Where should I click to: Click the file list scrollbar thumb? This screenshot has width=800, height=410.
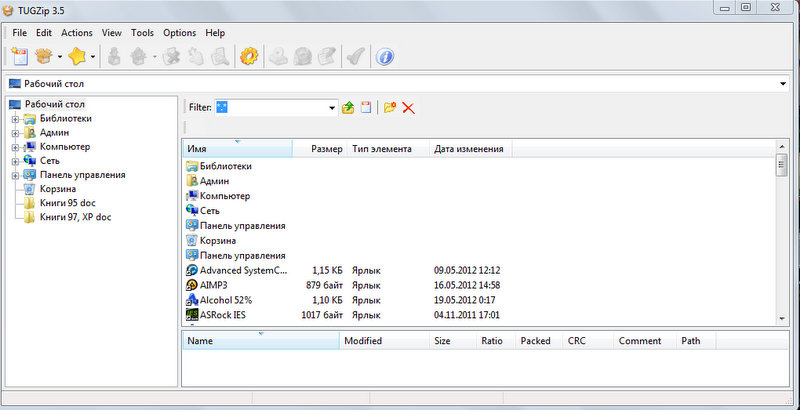coord(781,165)
